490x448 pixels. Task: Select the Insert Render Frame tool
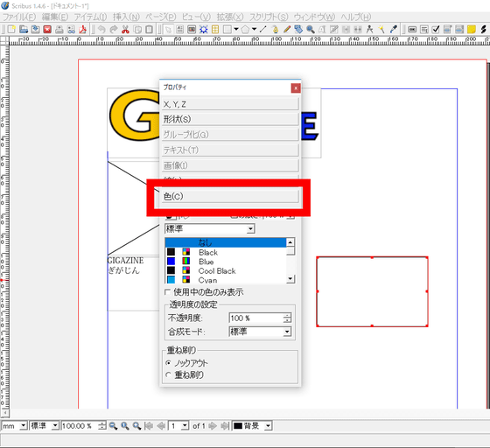(x=203, y=30)
